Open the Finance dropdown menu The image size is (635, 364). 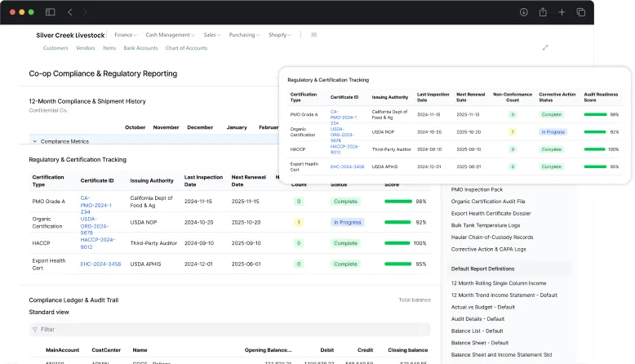(126, 35)
